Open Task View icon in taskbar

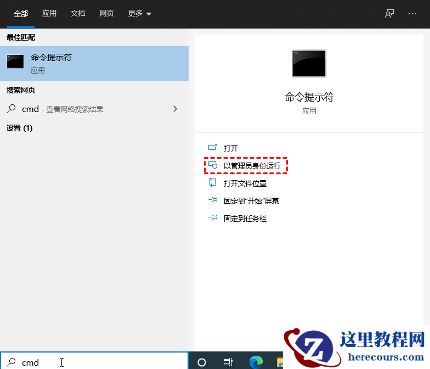point(228,362)
